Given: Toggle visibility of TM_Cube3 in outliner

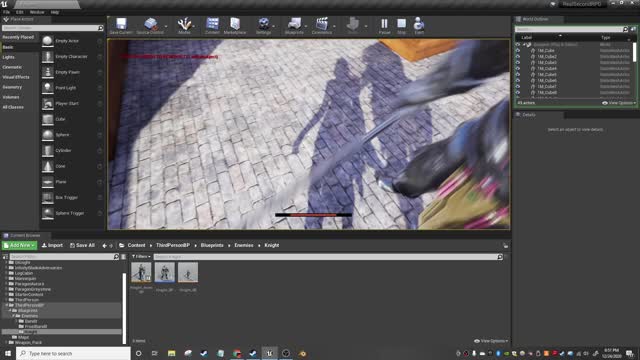Looking at the screenshot, I should 518,62.
